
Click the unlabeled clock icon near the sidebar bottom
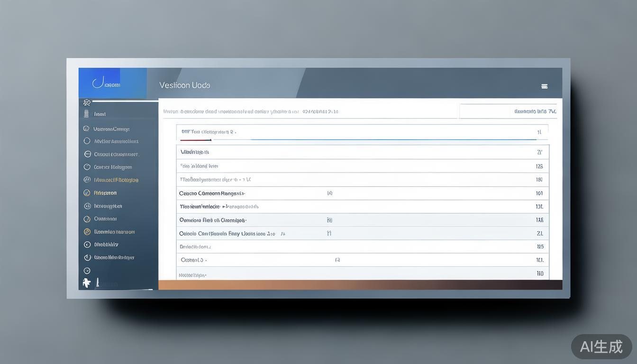click(87, 271)
